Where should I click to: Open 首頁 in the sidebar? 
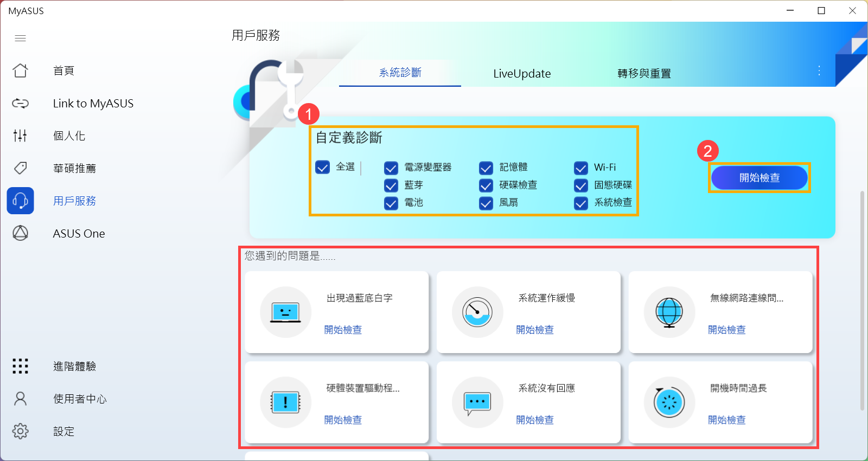tap(63, 71)
